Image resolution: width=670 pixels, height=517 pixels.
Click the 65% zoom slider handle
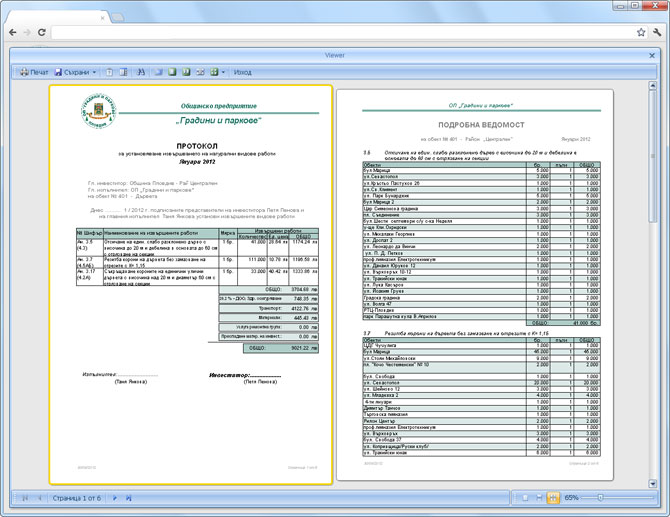click(x=600, y=498)
